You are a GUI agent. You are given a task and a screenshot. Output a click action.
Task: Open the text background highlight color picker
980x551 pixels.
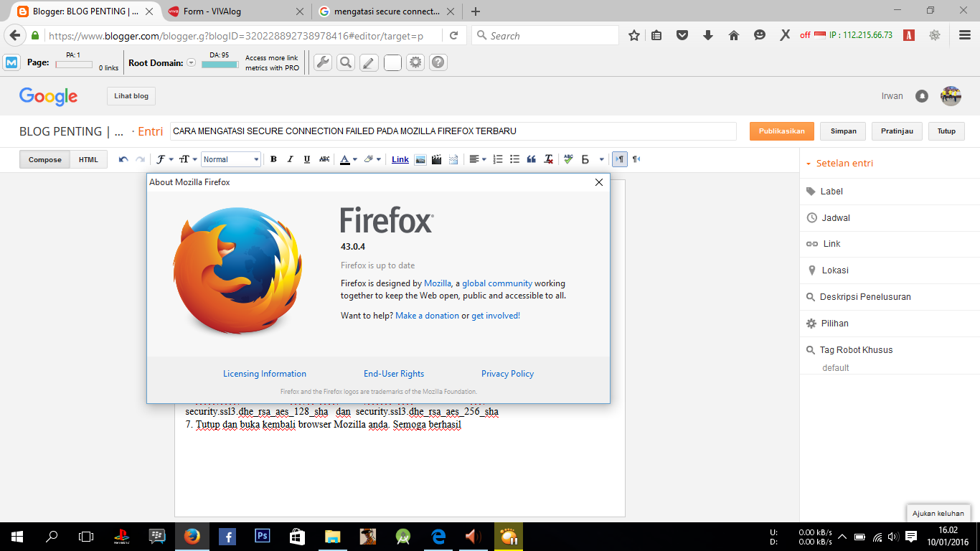coord(372,159)
